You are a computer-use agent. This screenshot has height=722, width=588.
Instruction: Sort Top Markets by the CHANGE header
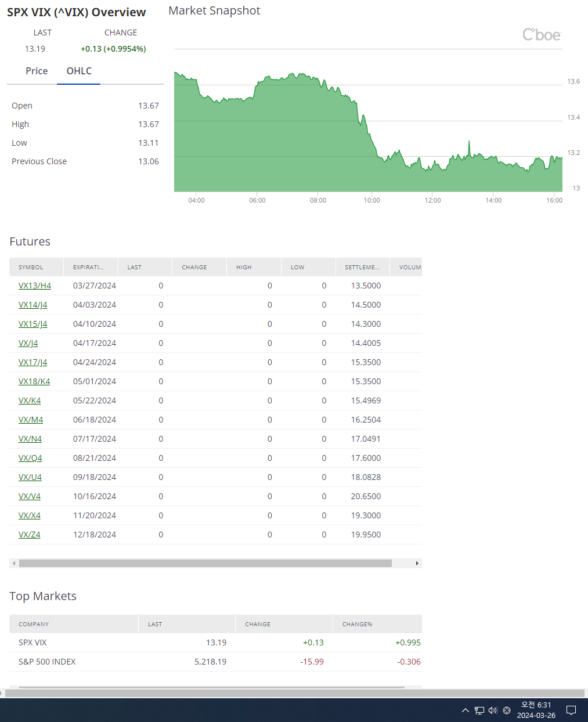coord(284,624)
